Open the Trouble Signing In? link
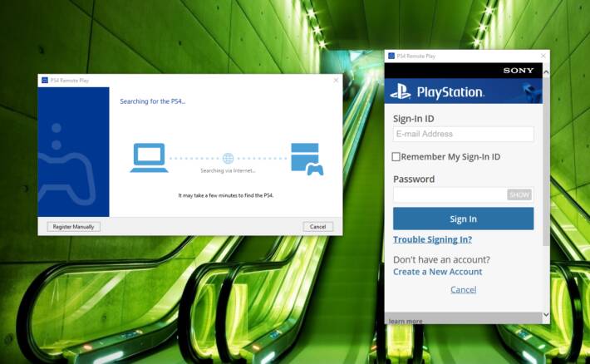 click(432, 239)
